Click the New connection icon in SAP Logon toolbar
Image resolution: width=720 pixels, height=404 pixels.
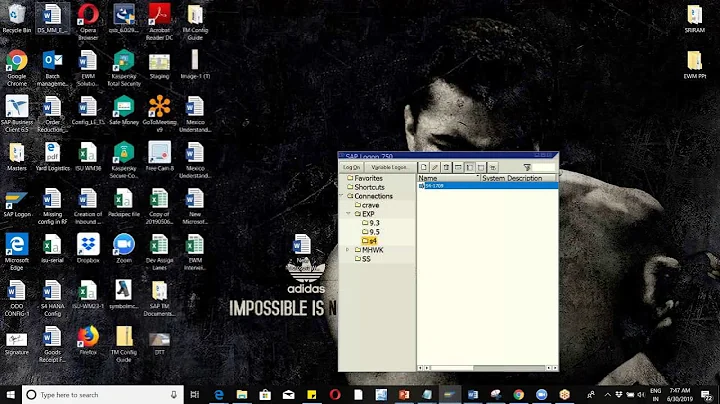[x=423, y=168]
